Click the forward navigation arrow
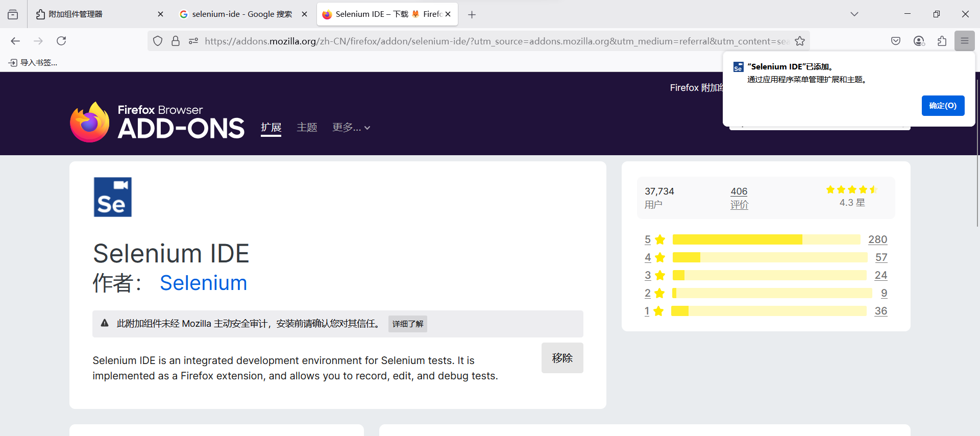980x436 pixels. (x=38, y=41)
